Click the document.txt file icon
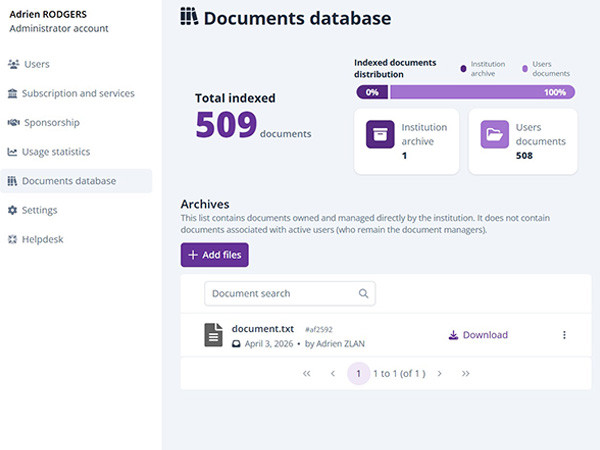600x450 pixels. coord(213,335)
